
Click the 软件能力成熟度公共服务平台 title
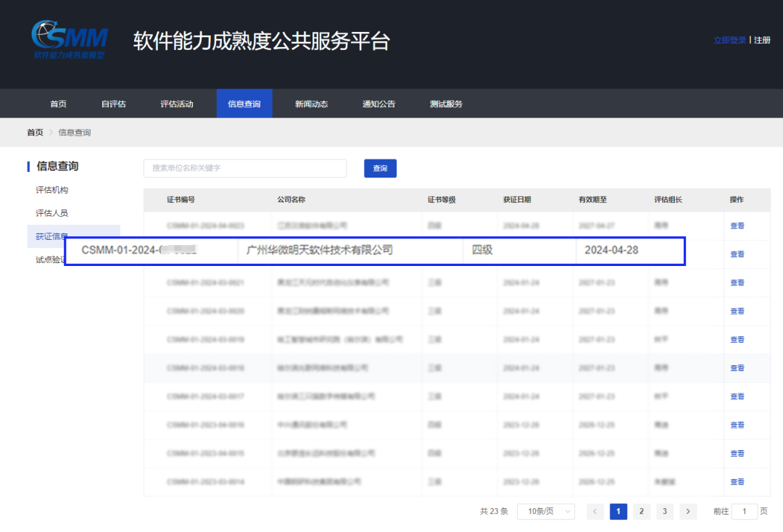261,41
